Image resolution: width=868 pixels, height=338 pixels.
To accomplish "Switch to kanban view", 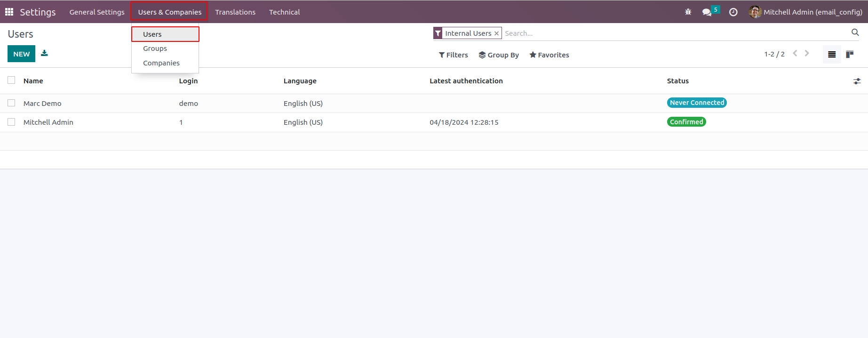I will (850, 55).
